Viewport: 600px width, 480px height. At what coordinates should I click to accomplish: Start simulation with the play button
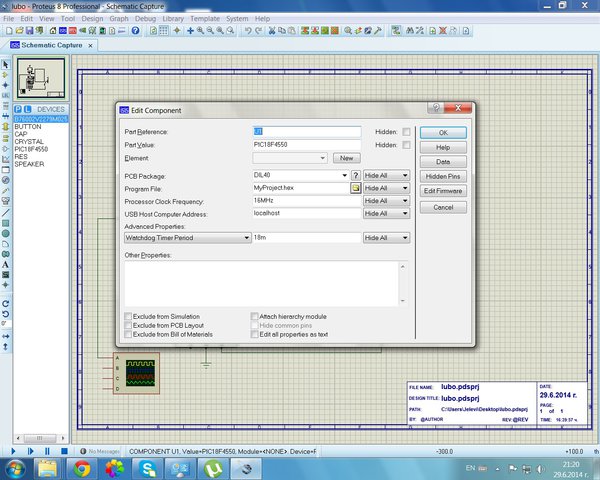coord(13,451)
